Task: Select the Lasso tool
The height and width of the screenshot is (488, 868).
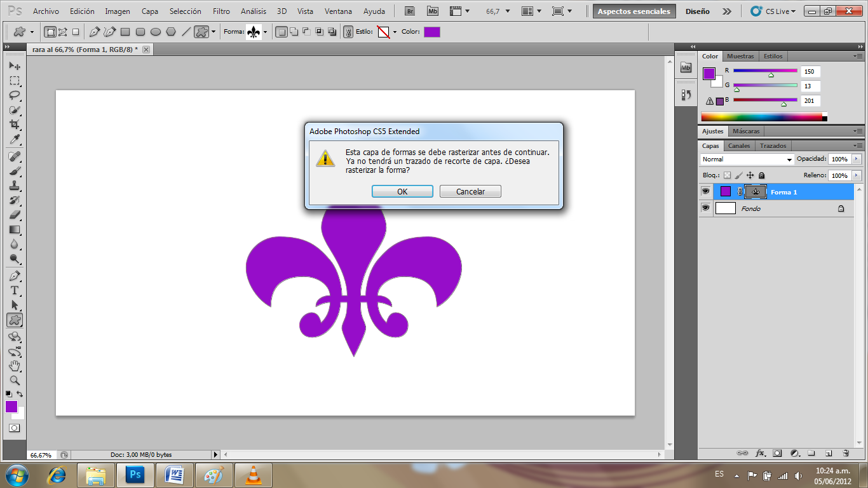Action: pyautogui.click(x=15, y=95)
